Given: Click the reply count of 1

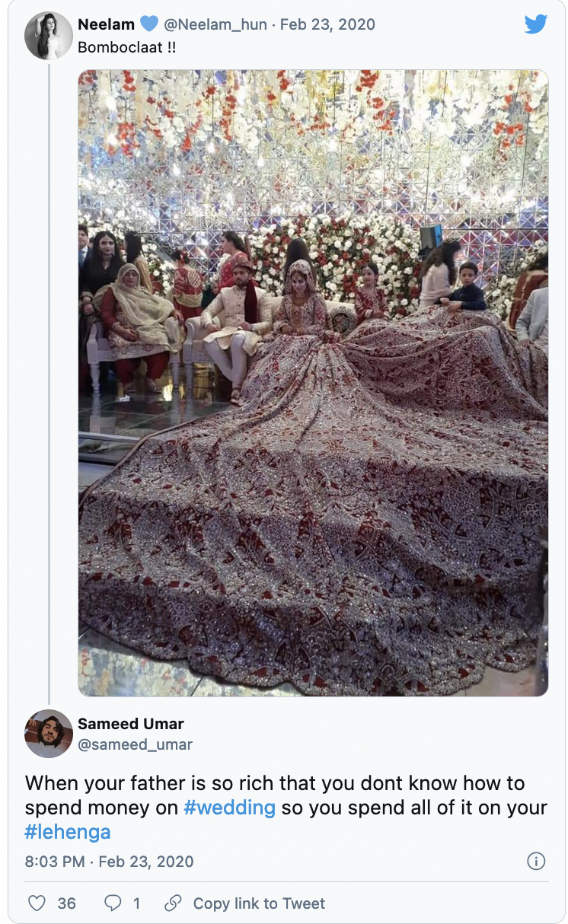Looking at the screenshot, I should click(136, 903).
